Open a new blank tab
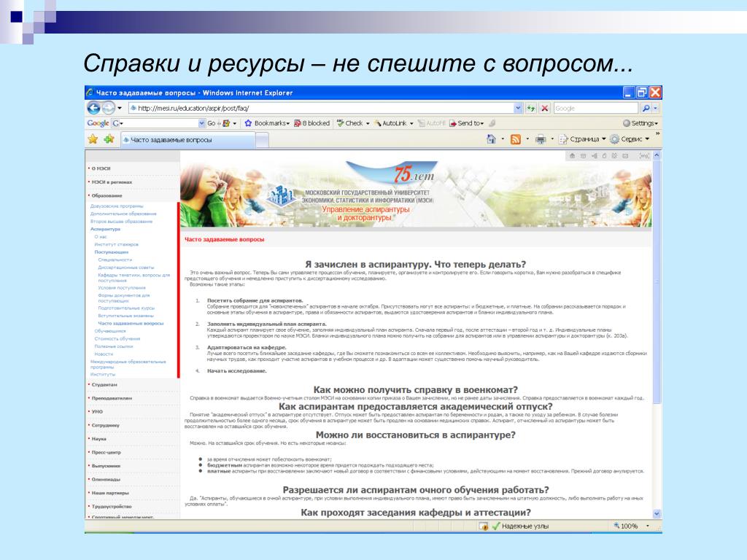The height and width of the screenshot is (560, 747). 262,140
